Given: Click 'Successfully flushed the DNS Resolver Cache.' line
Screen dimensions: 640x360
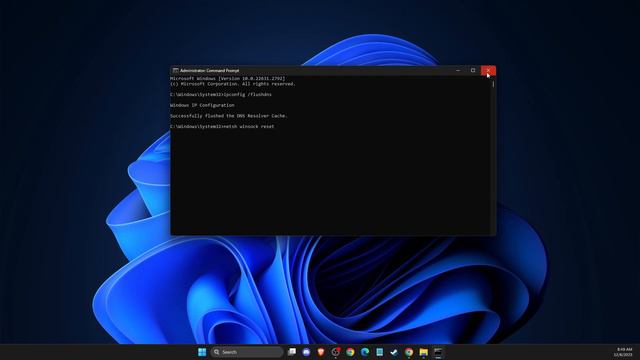Looking at the screenshot, I should point(229,116).
